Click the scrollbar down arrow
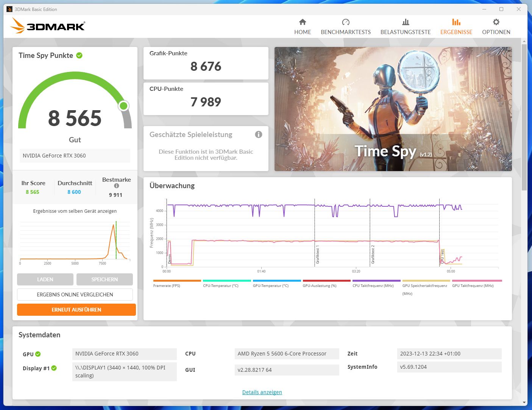The width and height of the screenshot is (532, 410). click(524, 403)
